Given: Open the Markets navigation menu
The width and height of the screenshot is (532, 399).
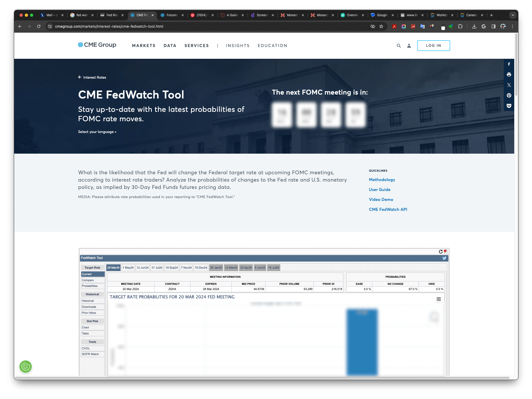Looking at the screenshot, I should (143, 46).
